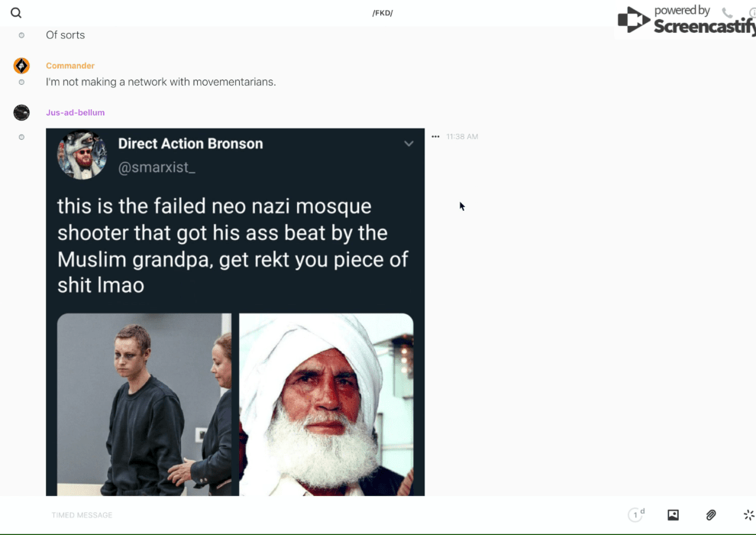
Task: Toggle status dot beside movementarians message
Action: click(21, 82)
